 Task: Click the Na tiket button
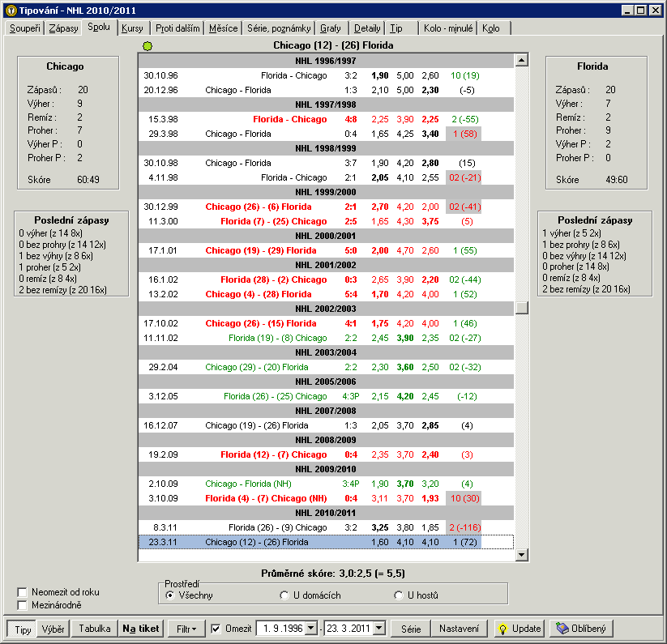141,629
